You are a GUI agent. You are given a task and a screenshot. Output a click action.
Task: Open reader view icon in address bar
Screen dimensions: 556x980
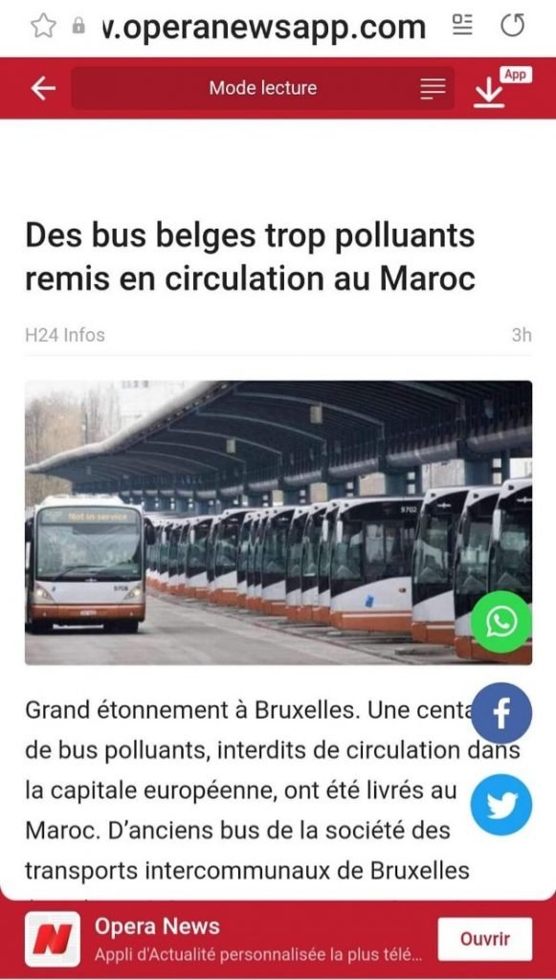462,26
